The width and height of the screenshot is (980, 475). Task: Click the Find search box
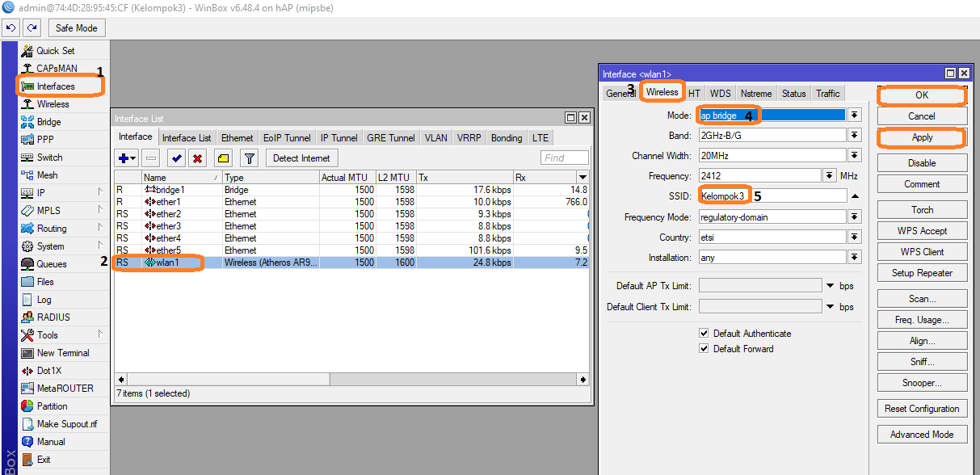565,158
